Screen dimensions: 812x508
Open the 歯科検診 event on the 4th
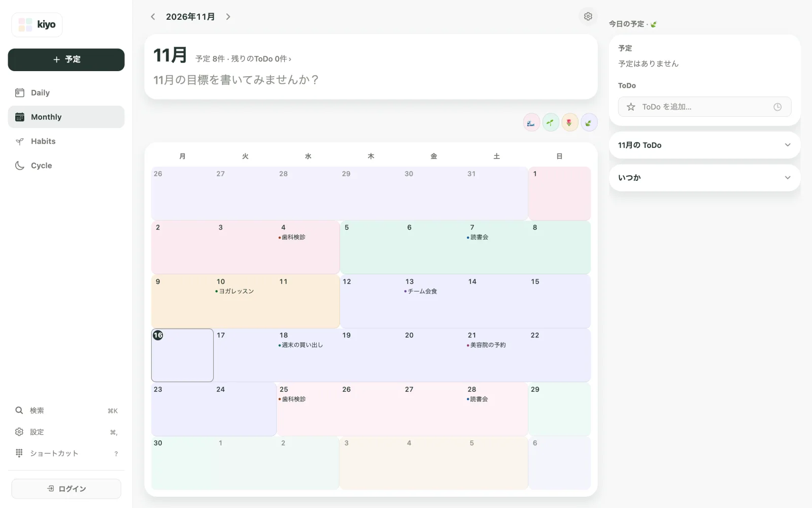click(x=292, y=237)
